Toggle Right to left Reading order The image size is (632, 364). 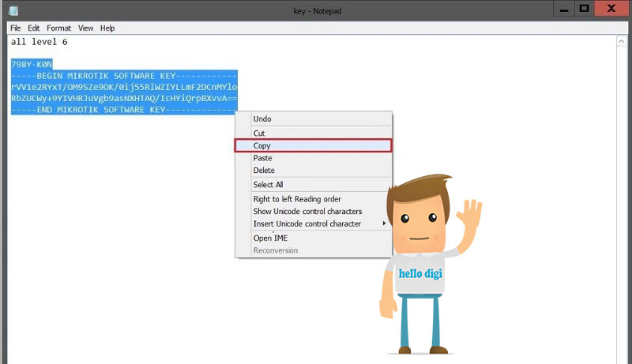click(313, 199)
